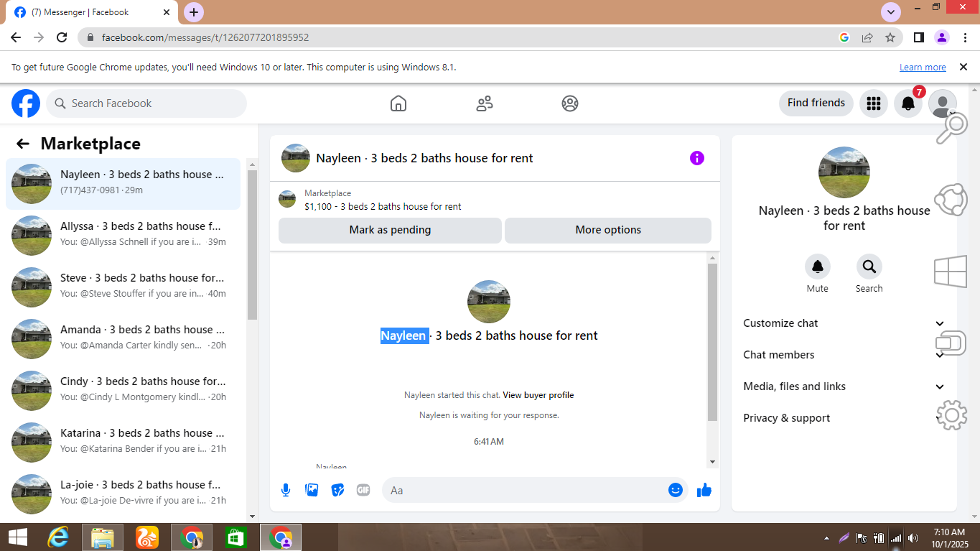Open Chrome tab search dropdown
Image resolution: width=980 pixels, height=551 pixels.
click(x=891, y=11)
